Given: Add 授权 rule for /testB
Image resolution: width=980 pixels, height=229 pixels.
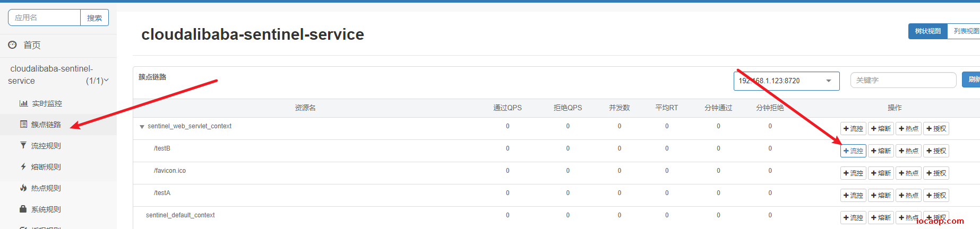Looking at the screenshot, I should [936, 151].
